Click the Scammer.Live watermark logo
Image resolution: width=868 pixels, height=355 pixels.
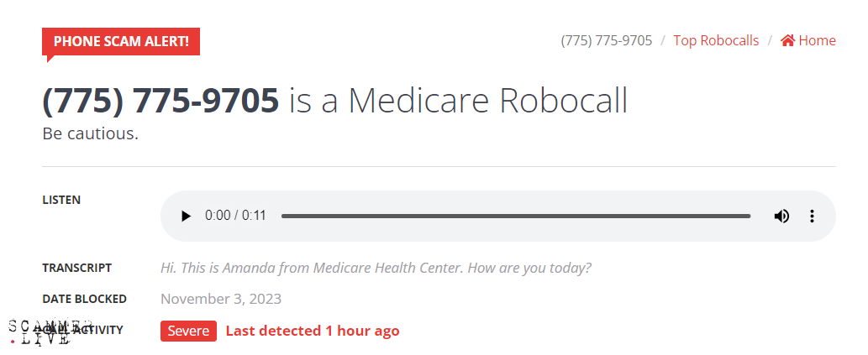(39, 332)
